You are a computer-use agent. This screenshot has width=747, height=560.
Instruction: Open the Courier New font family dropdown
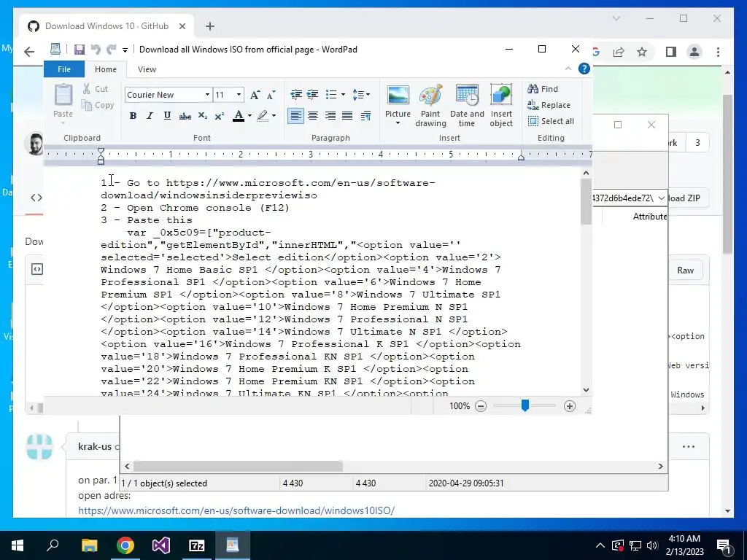point(207,95)
